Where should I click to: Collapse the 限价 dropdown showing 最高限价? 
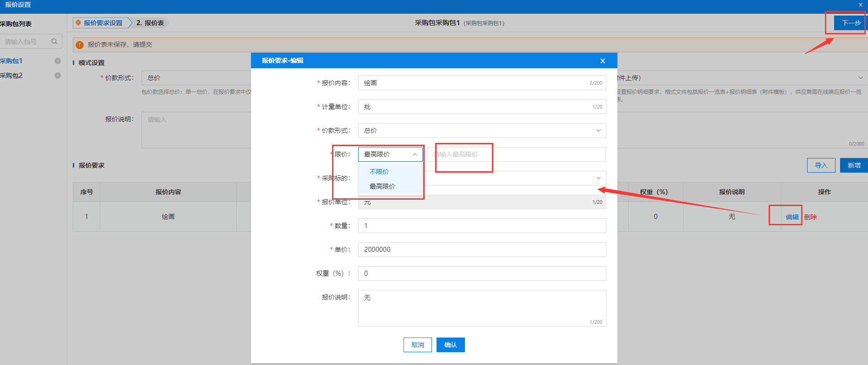pyautogui.click(x=390, y=154)
